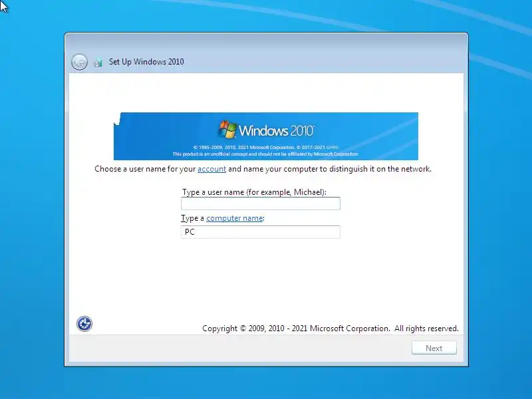This screenshot has width=532, height=399.
Task: Click the computer name field containing PC
Action: [x=261, y=232]
